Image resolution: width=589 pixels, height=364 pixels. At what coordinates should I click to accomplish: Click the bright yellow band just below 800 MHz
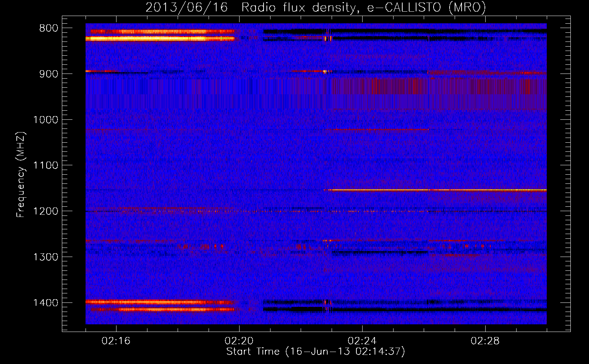tap(160, 38)
